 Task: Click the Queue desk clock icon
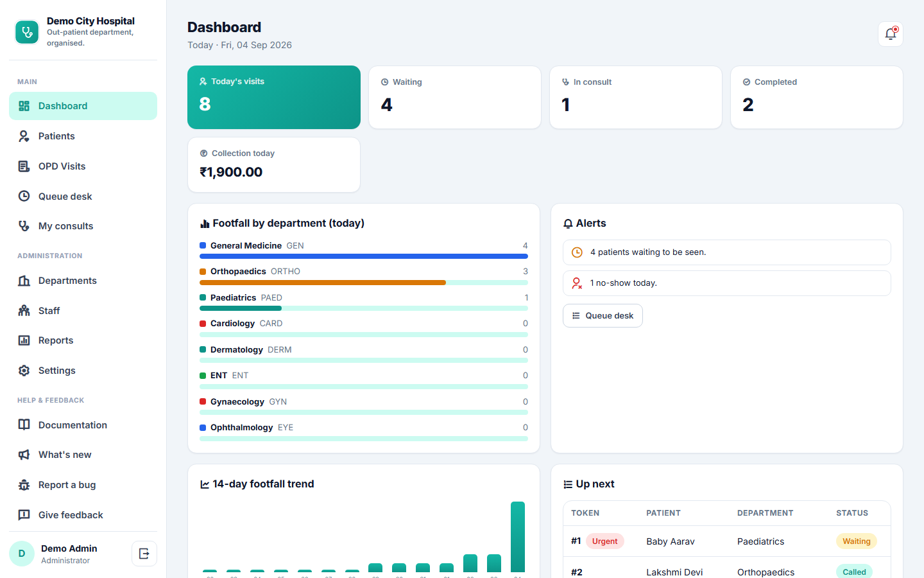(x=24, y=196)
